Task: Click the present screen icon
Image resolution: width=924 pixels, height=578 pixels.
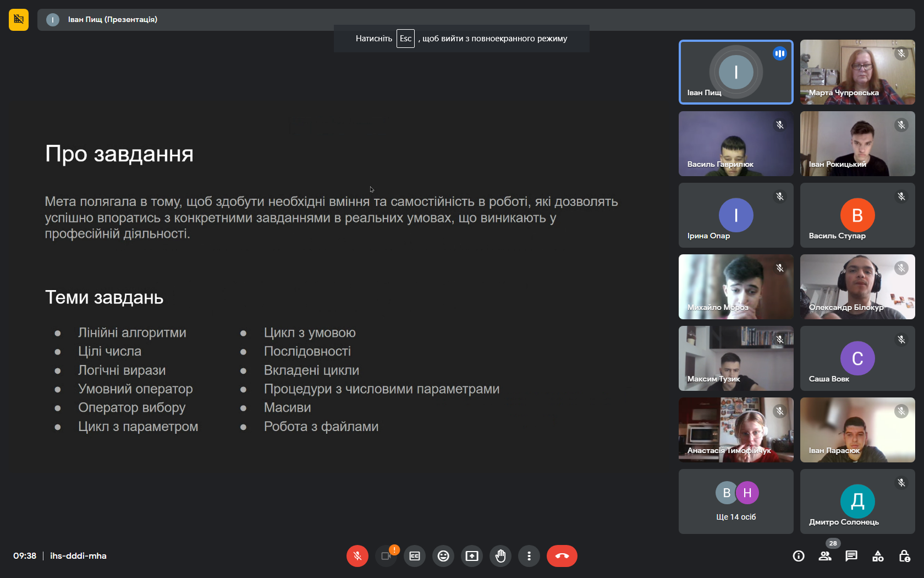Action: point(472,556)
